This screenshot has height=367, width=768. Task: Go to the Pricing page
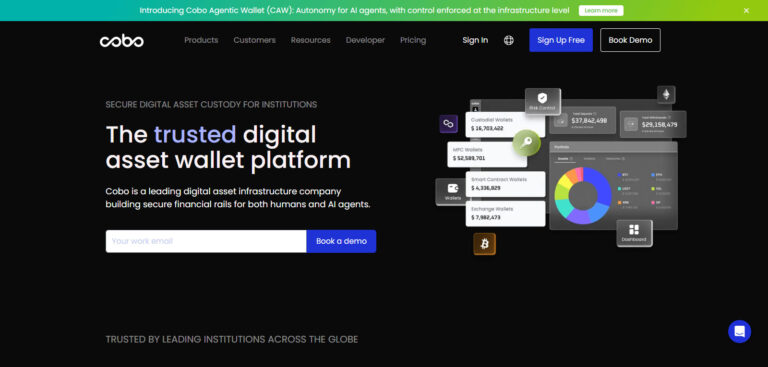pos(413,40)
